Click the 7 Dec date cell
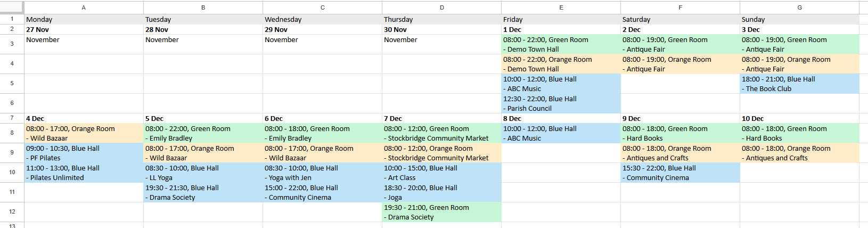 pos(441,119)
